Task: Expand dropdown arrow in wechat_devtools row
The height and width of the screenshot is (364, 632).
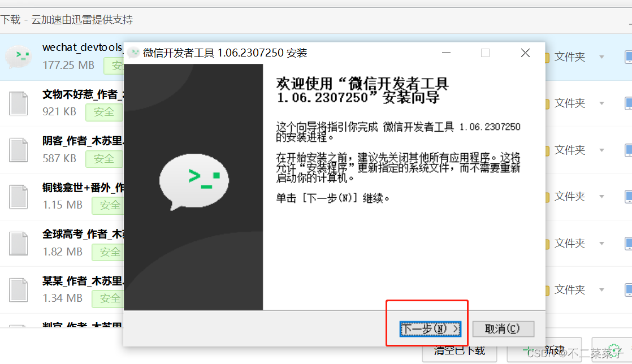Action: [602, 57]
